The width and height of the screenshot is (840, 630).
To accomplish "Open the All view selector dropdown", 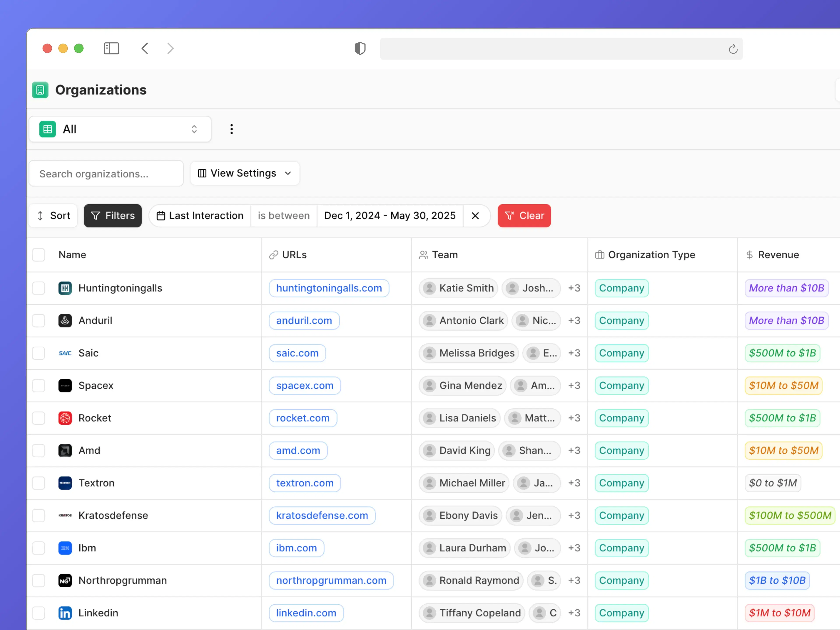I will [x=120, y=129].
